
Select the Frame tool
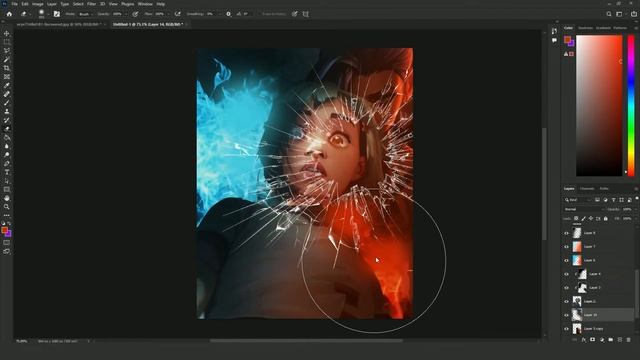[x=7, y=77]
